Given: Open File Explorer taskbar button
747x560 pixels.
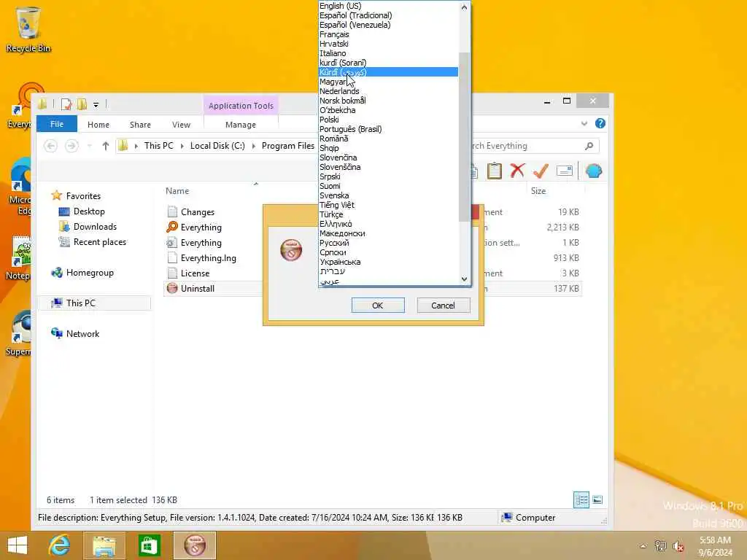Looking at the screenshot, I should tap(104, 545).
